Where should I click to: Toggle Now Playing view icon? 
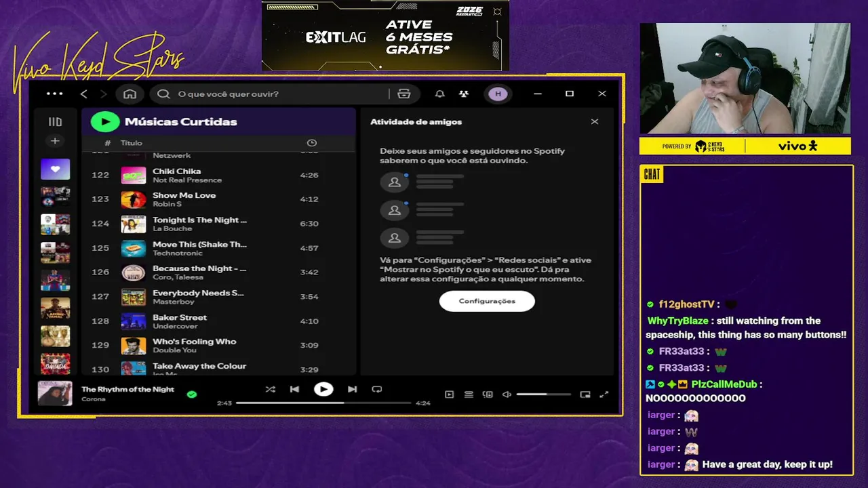pyautogui.click(x=449, y=394)
